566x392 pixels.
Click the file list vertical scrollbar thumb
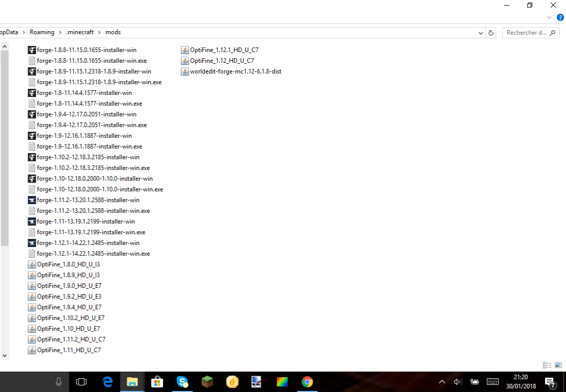[4, 148]
